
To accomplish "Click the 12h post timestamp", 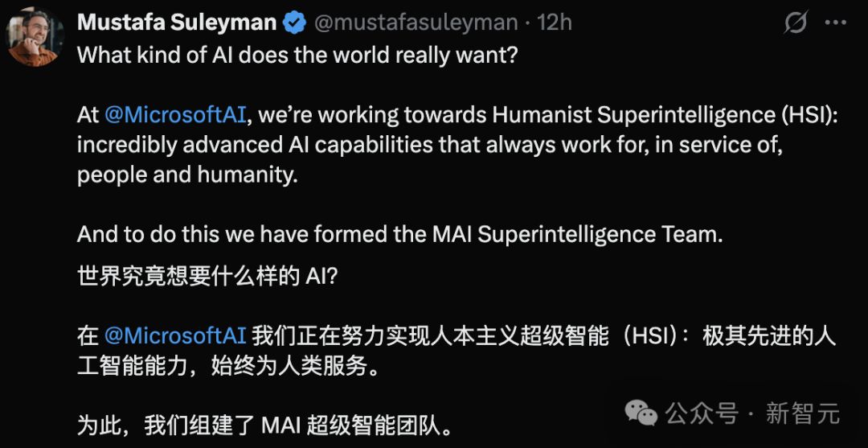I will (554, 23).
